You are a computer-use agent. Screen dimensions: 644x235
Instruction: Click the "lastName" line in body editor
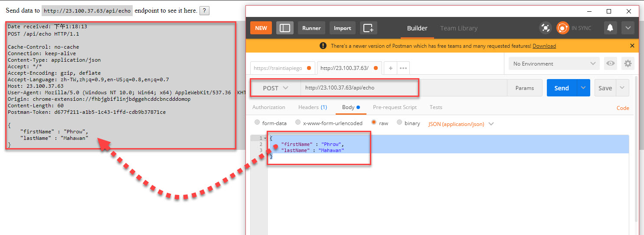coord(312,150)
